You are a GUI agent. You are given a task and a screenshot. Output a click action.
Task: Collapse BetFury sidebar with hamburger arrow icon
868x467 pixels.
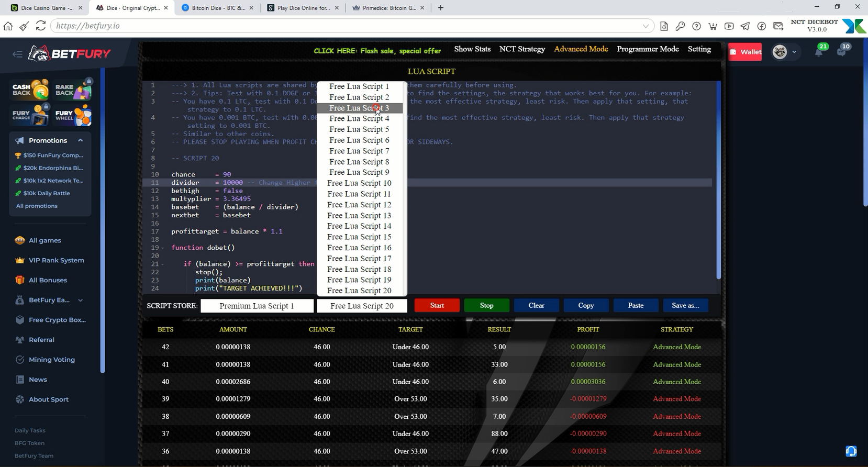[x=17, y=54]
